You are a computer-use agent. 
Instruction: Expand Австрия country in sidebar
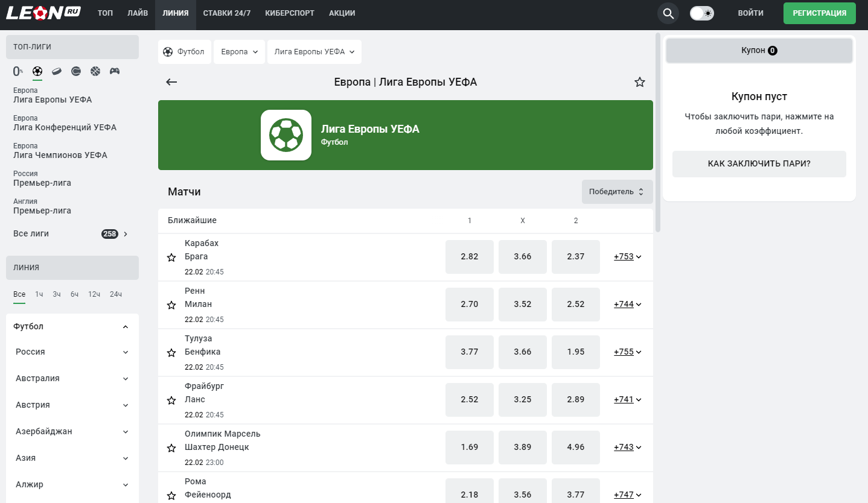[x=72, y=405]
